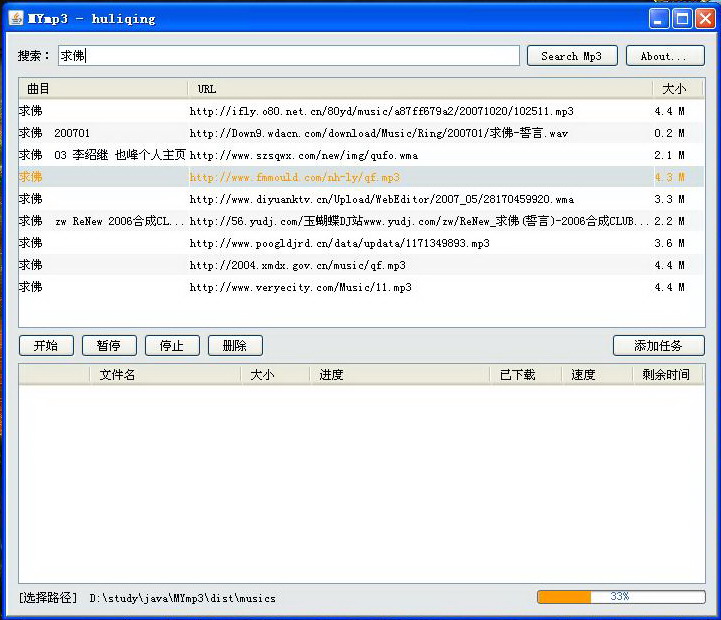Click the 大小 header in download table
Viewport: 721px width, 620px height.
point(275,375)
